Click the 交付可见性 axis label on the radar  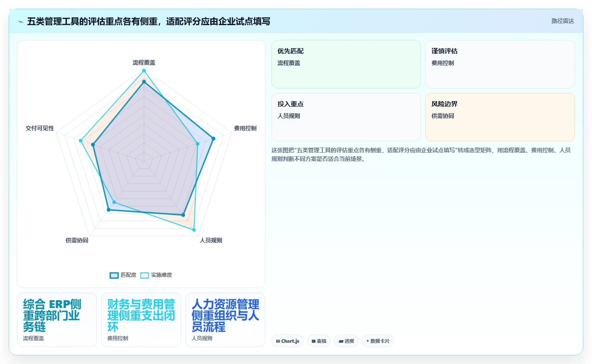click(x=40, y=128)
